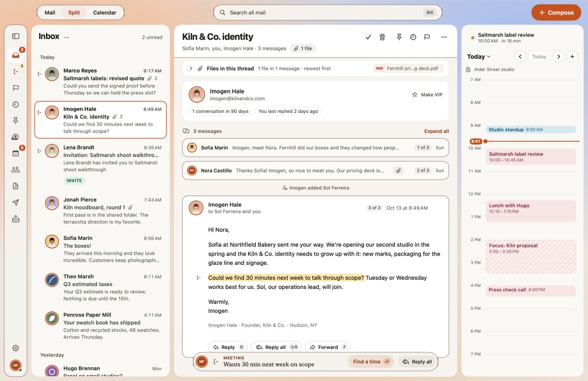This screenshot has width=588, height=381.
Task: Expand Files in this thread section
Action: coord(190,68)
